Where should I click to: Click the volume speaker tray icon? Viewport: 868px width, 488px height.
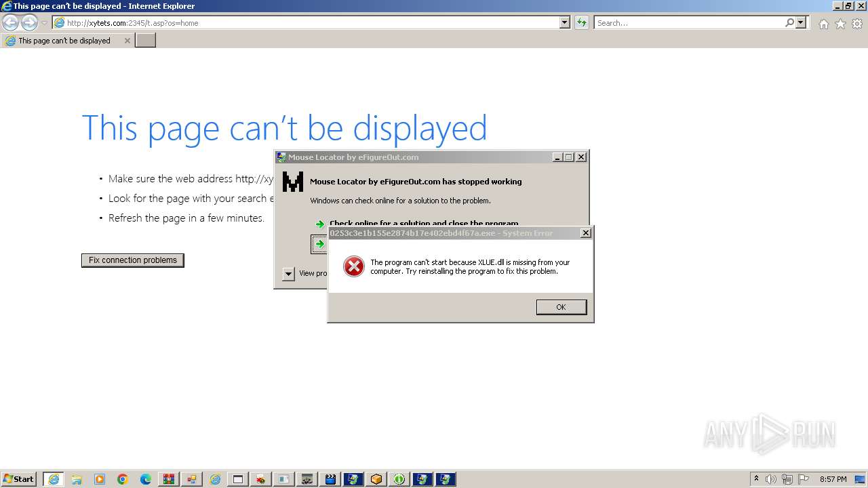point(771,479)
